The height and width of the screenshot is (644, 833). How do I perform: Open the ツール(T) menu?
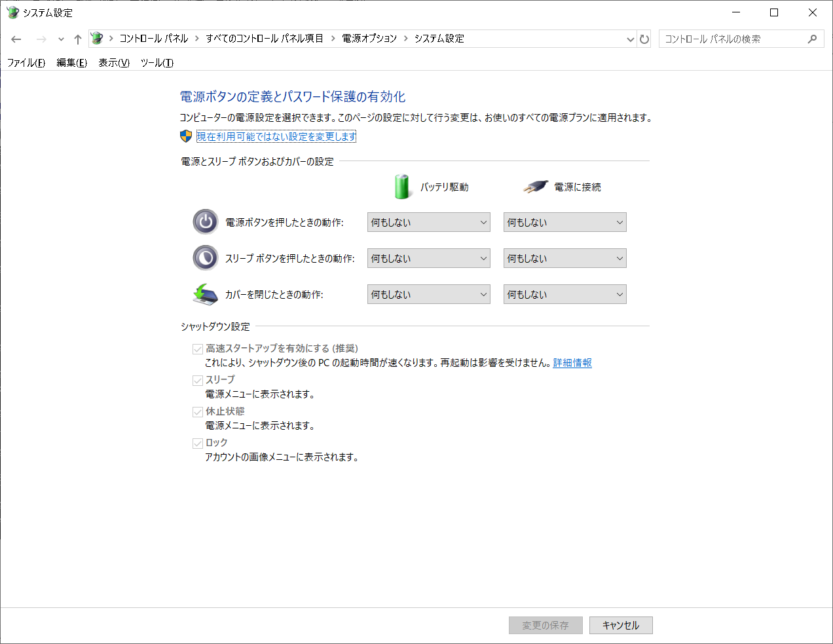[156, 63]
